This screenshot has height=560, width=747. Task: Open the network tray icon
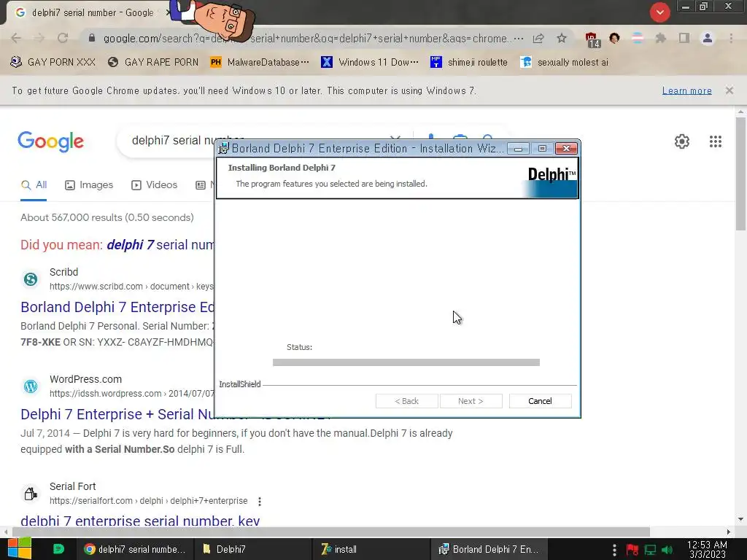[x=650, y=550]
